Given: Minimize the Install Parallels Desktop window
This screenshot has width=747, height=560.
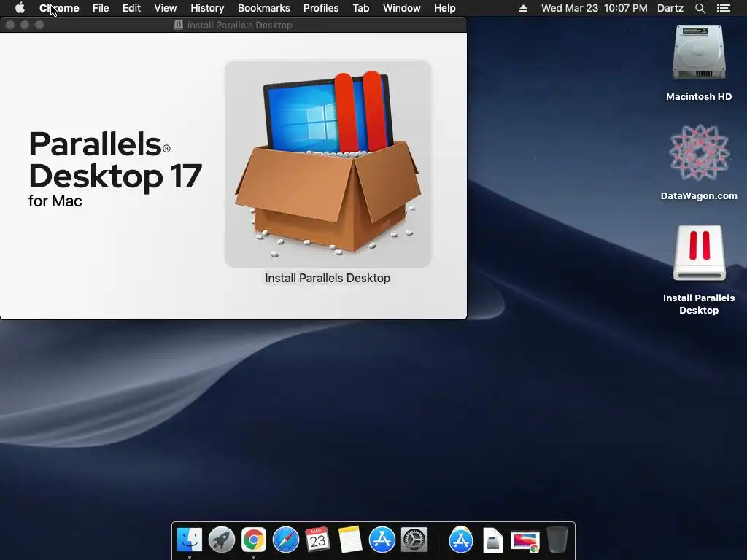Looking at the screenshot, I should [25, 25].
